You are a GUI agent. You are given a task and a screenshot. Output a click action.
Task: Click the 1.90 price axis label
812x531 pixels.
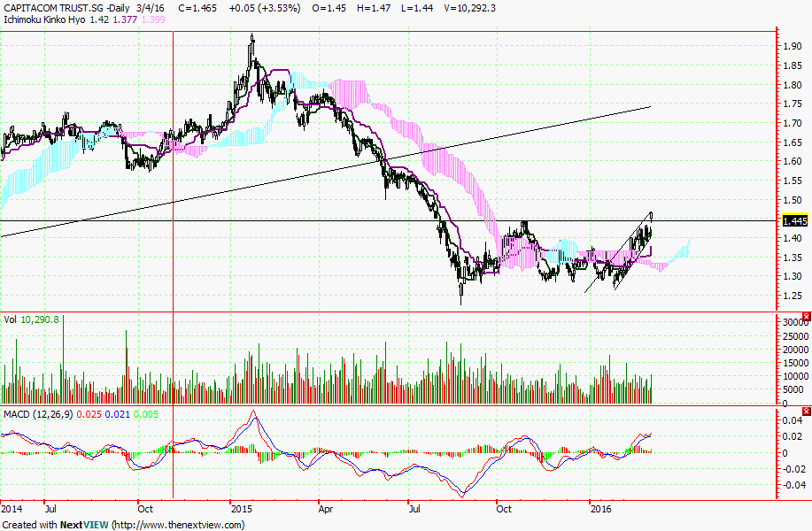pos(793,46)
